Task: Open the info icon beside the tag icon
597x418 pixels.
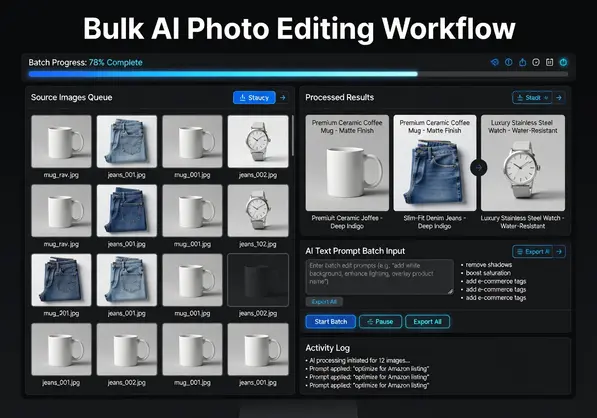Action: click(x=509, y=62)
